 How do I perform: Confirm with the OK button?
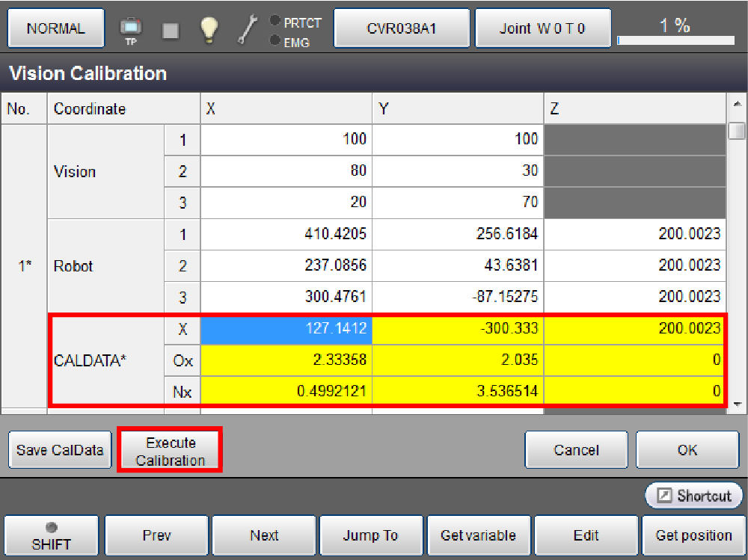[687, 450]
